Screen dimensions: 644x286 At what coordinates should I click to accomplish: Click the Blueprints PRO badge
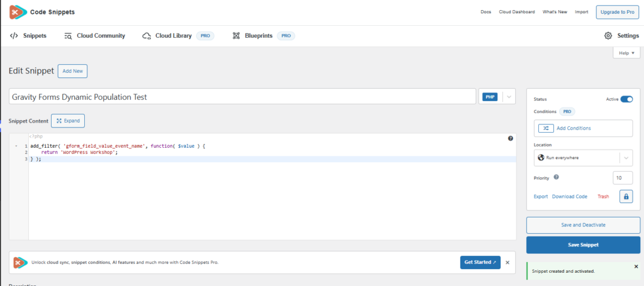(x=286, y=36)
